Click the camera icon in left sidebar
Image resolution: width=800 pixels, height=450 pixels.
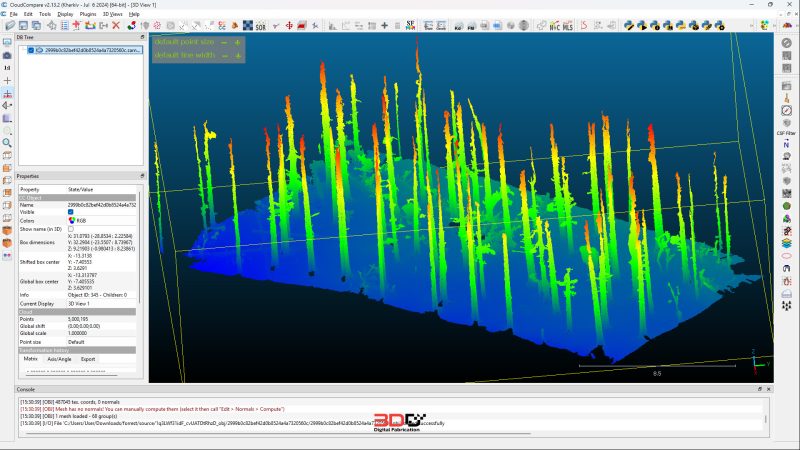click(7, 55)
